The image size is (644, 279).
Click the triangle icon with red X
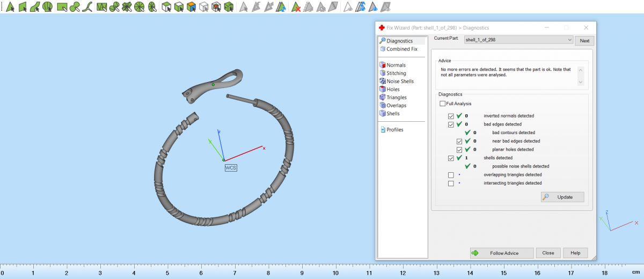pos(296,7)
